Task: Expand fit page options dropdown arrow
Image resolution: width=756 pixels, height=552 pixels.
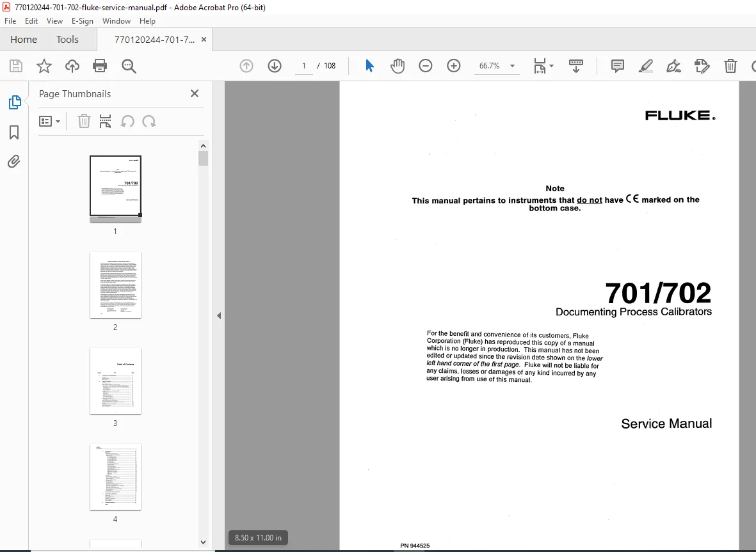Action: pos(552,66)
